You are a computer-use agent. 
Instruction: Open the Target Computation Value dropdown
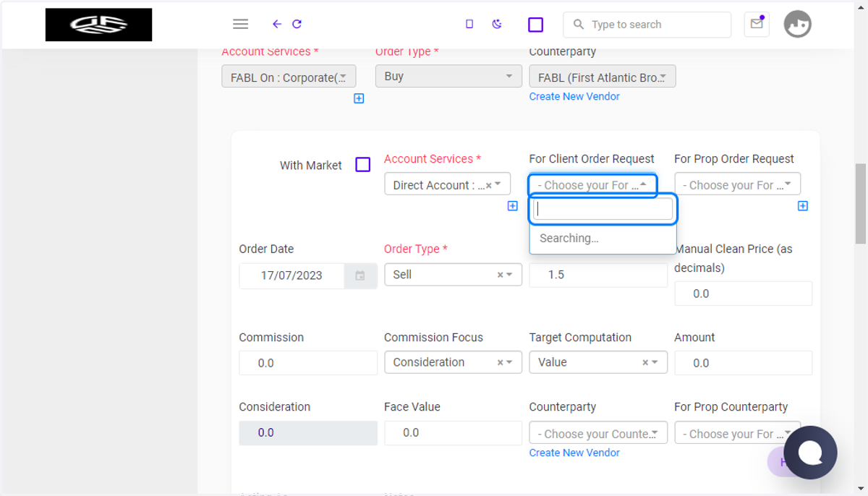pyautogui.click(x=598, y=362)
